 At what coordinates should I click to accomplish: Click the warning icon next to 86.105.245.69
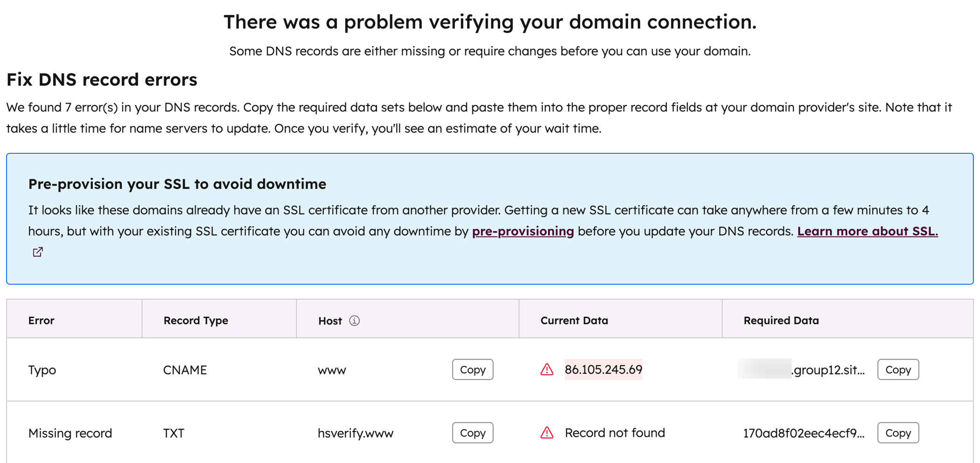(546, 369)
